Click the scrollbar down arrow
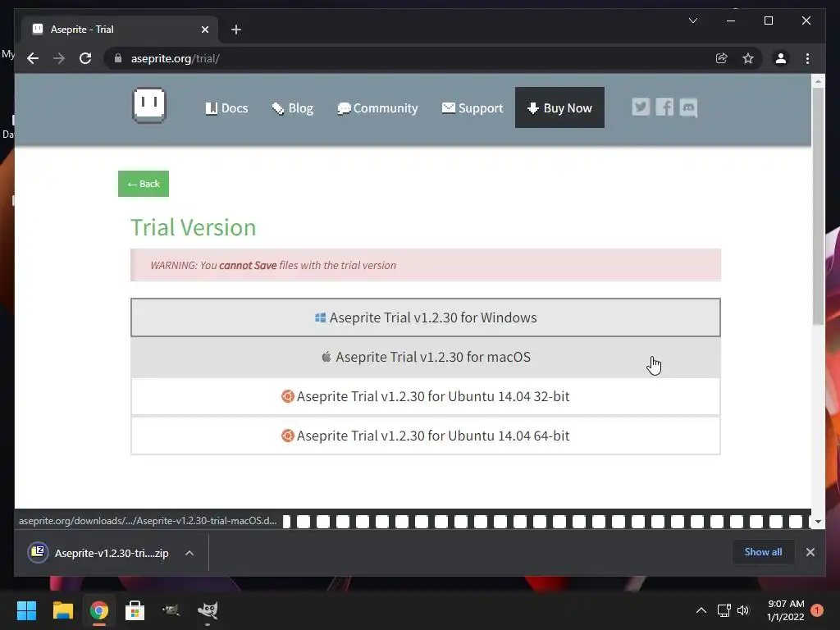Screen dimensions: 840x630 click(818, 521)
